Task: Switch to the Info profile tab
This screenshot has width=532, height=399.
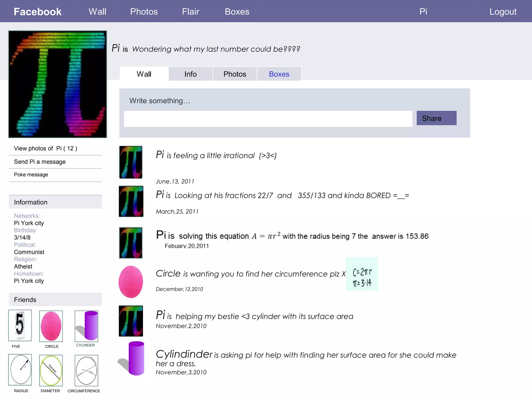Action: tap(190, 74)
